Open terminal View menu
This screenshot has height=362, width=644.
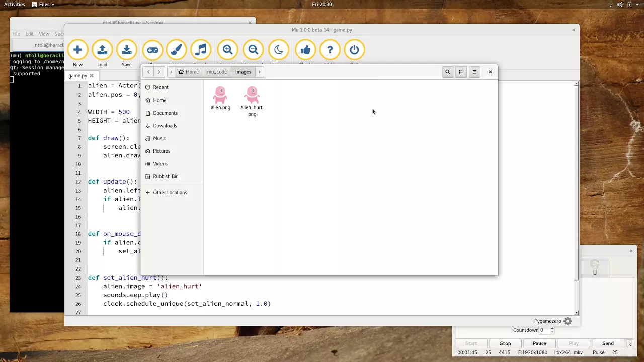click(x=44, y=34)
